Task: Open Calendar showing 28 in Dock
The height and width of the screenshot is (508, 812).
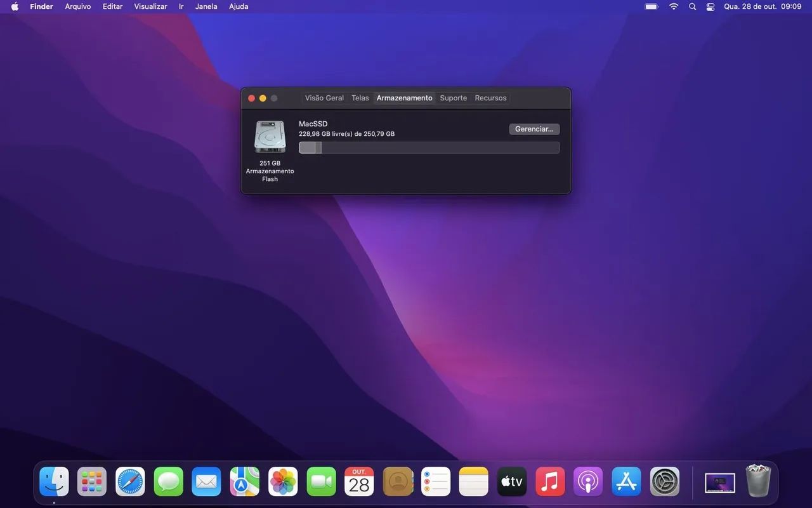Action: pos(359,481)
